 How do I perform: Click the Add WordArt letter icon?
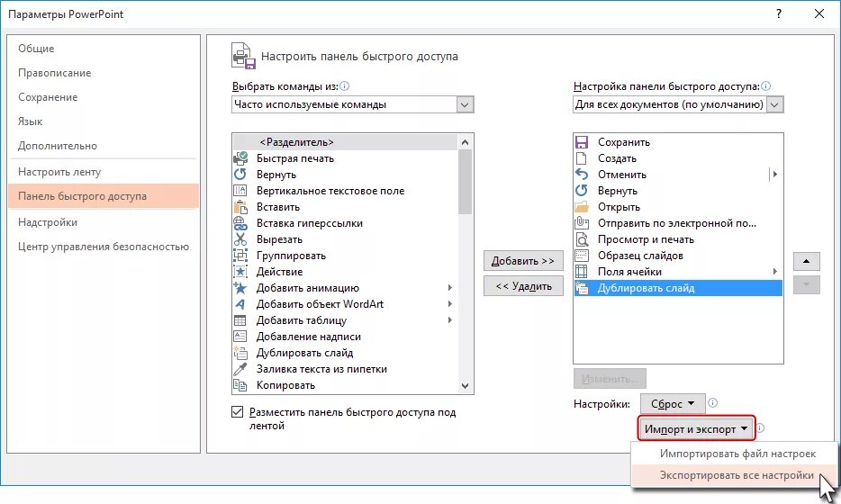[x=240, y=304]
